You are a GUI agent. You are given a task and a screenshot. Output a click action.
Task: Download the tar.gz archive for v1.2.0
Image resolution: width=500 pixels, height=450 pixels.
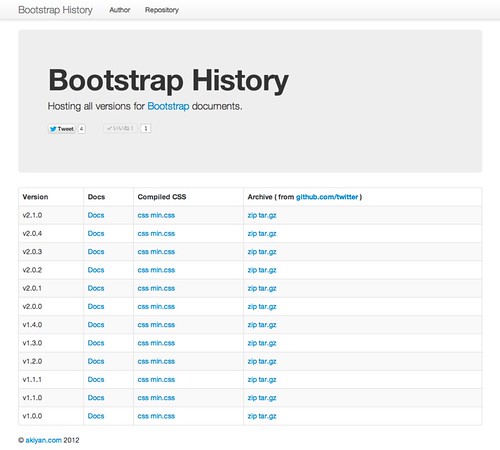pyautogui.click(x=267, y=361)
